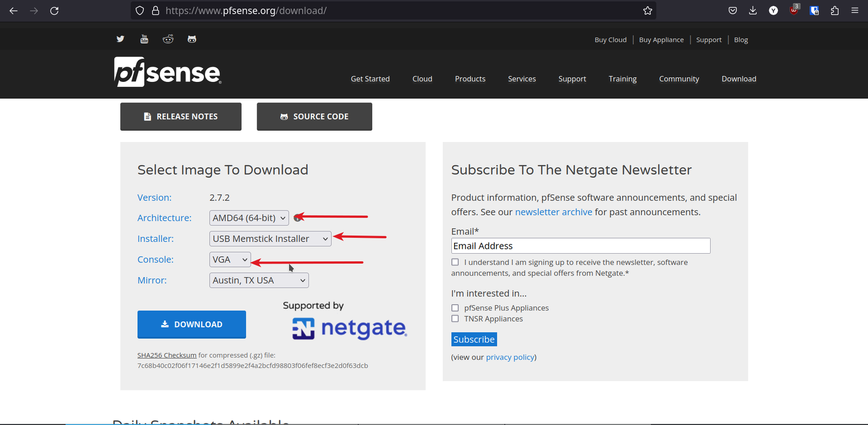Tick the pfSense Plus Appliances checkbox
This screenshot has width=868, height=425.
(x=455, y=308)
